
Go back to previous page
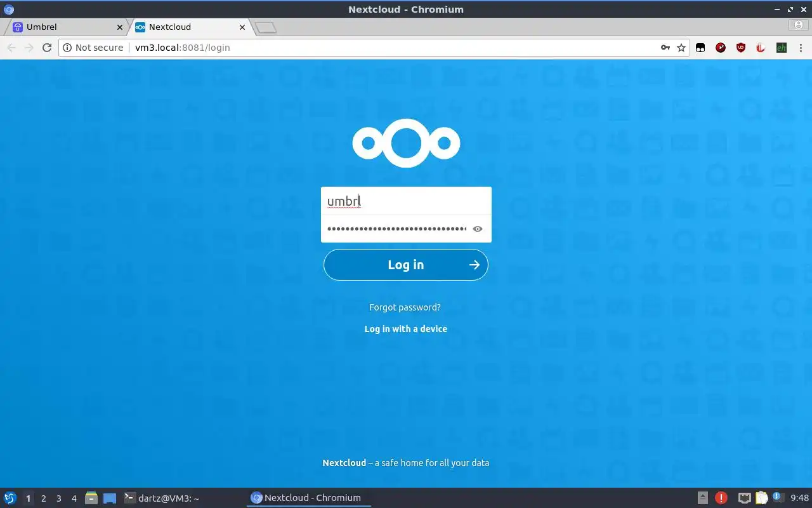click(x=11, y=48)
